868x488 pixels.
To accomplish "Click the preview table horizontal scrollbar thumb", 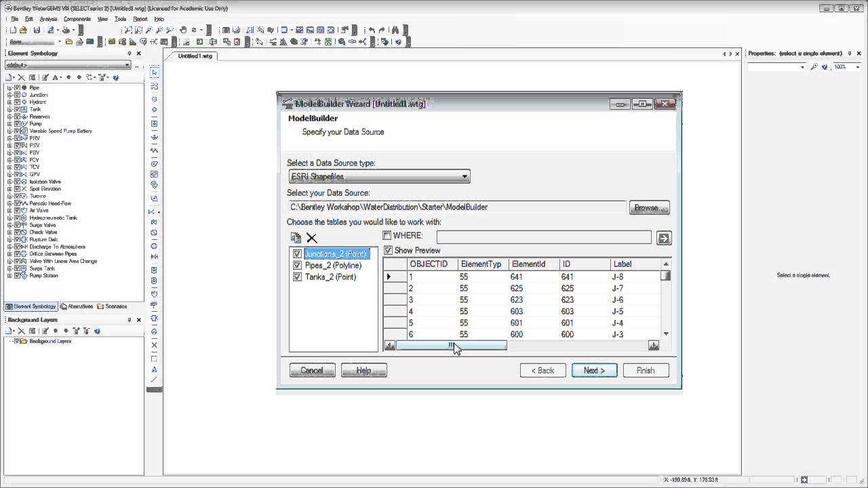I will click(451, 346).
